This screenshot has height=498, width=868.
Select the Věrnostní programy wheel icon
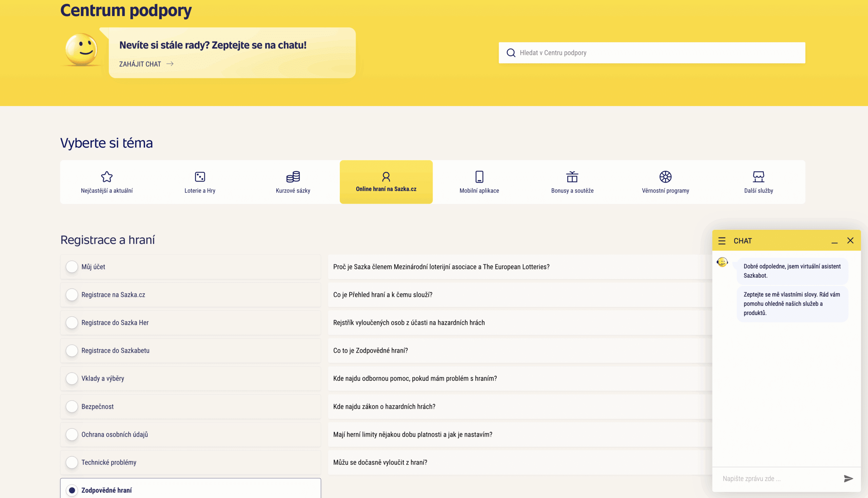coord(665,177)
